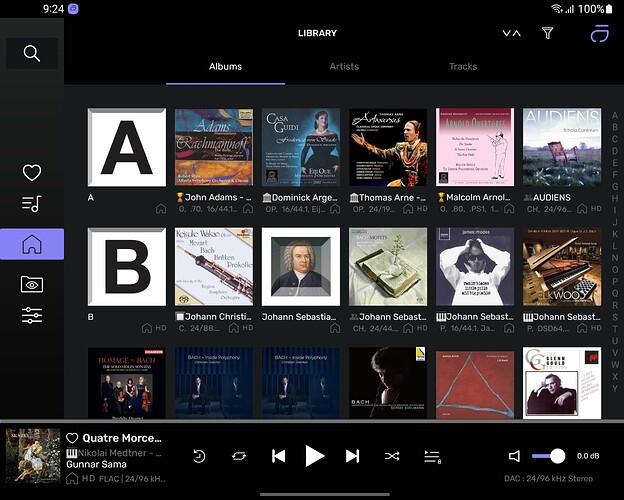Open AUDIENS album cover
The width and height of the screenshot is (624, 500).
click(x=562, y=147)
